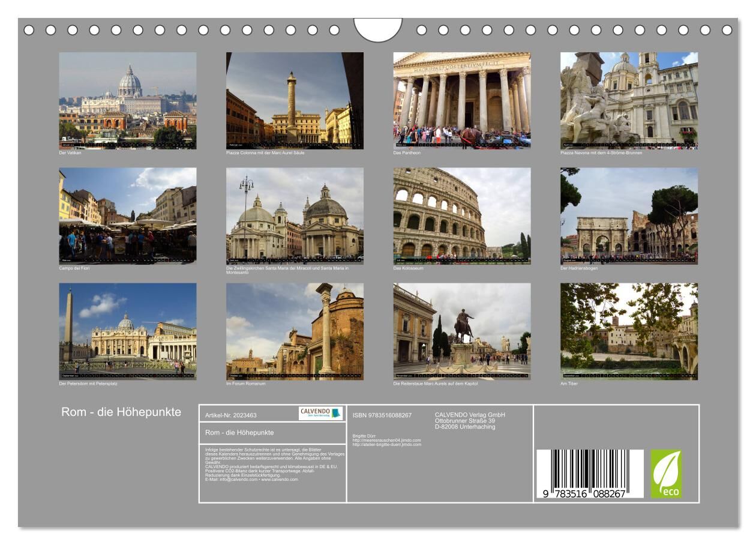This screenshot has width=756, height=545.
Task: Click the CALVENDO logo badge
Action: [320, 413]
